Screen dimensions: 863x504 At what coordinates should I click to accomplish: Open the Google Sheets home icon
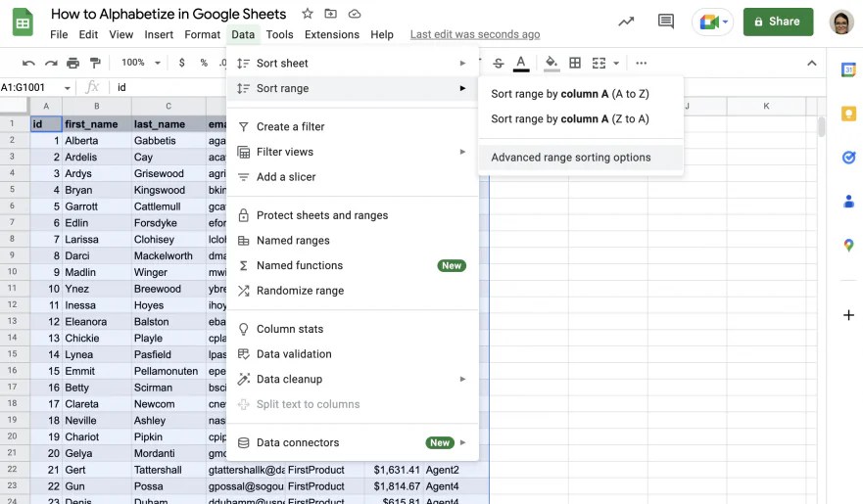coord(23,23)
